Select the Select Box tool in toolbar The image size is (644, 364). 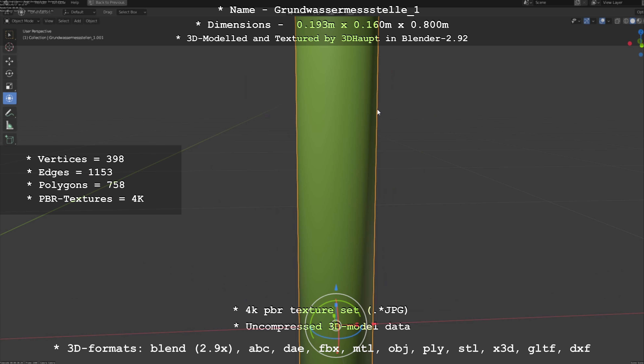click(9, 35)
